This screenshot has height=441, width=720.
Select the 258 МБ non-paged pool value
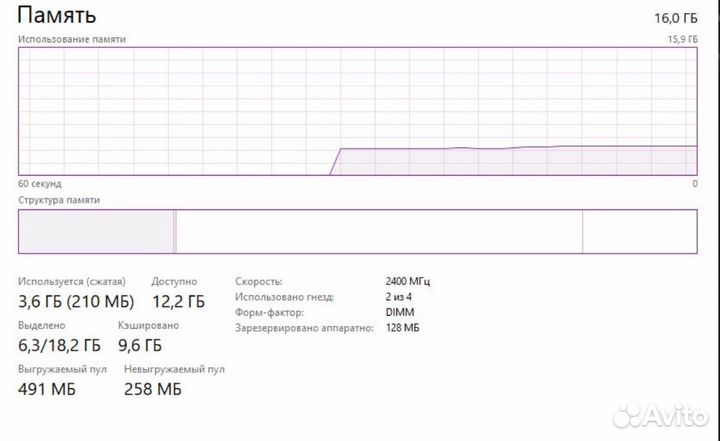point(154,389)
